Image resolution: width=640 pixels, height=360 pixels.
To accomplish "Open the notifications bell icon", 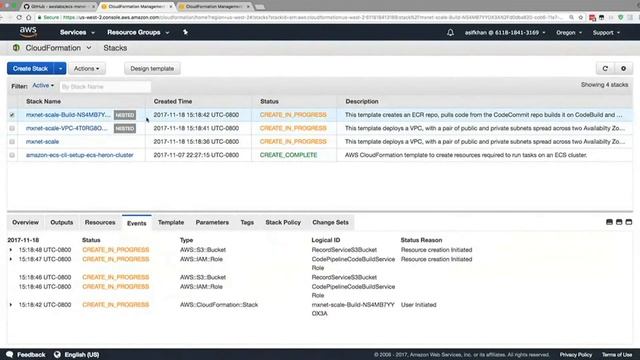I will (x=450, y=32).
